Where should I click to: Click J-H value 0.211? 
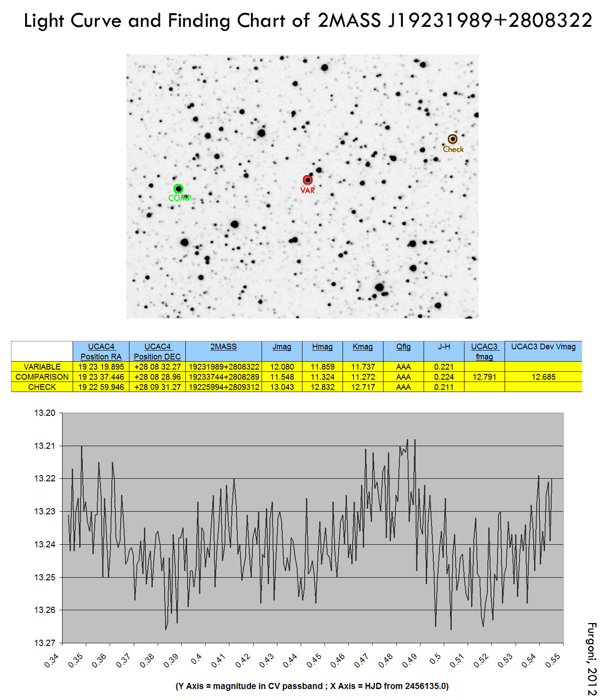(x=444, y=387)
